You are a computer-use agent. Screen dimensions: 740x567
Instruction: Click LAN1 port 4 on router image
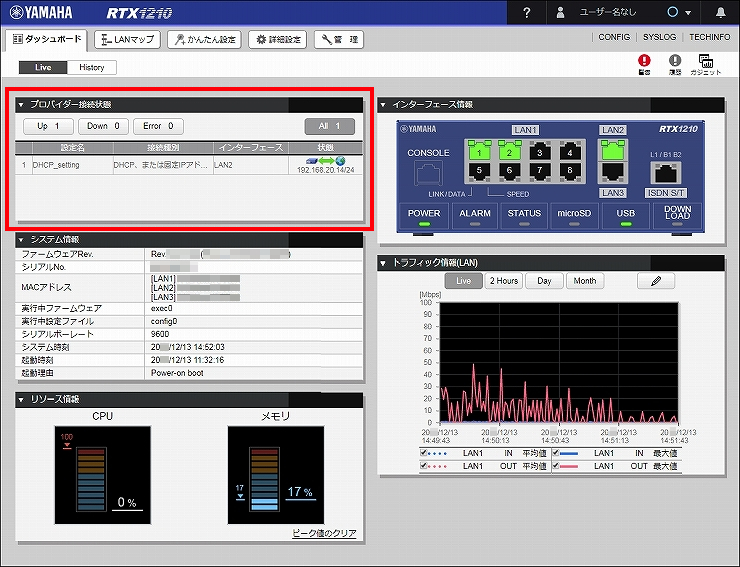click(x=570, y=151)
